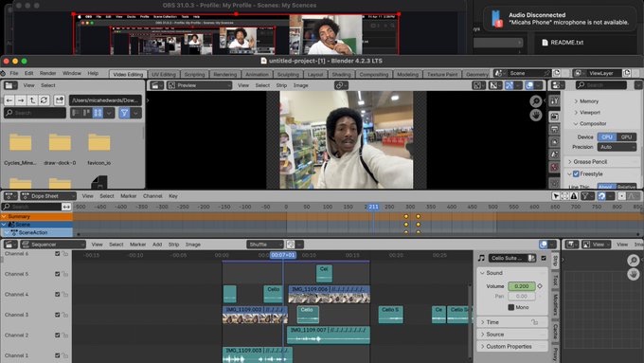
Task: Open the Render properties tab icon
Action: [x=554, y=117]
